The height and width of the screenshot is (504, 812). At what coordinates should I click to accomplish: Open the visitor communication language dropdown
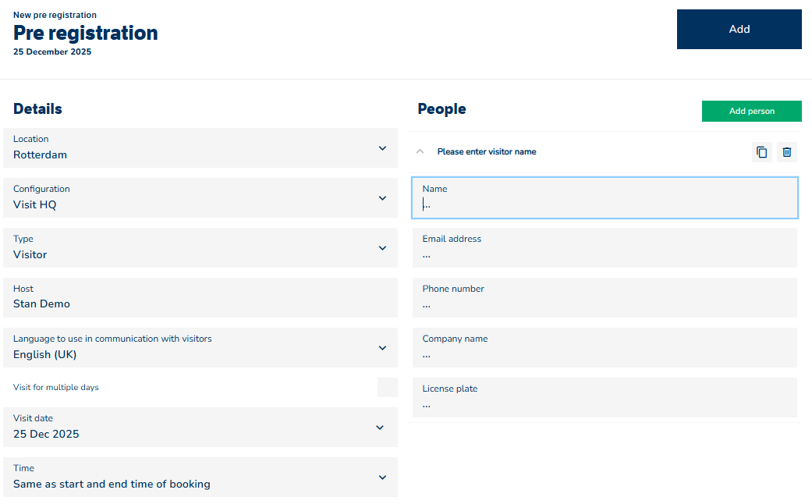200,348
